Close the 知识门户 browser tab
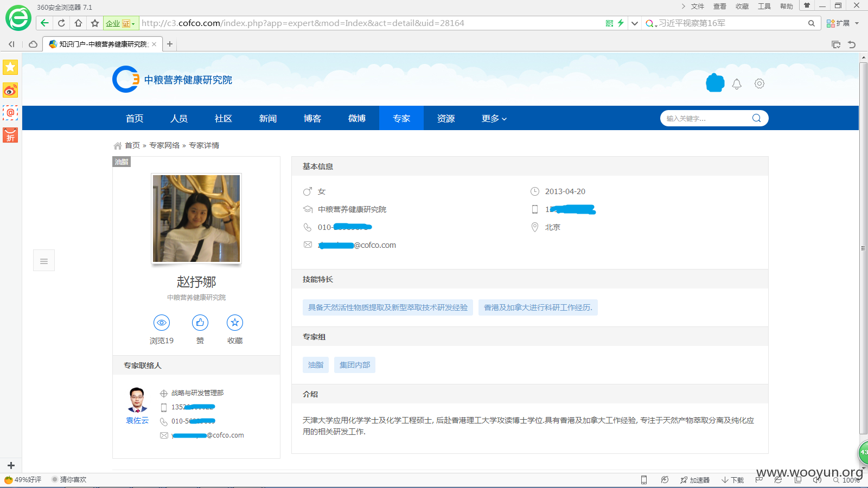The image size is (868, 488). (154, 44)
